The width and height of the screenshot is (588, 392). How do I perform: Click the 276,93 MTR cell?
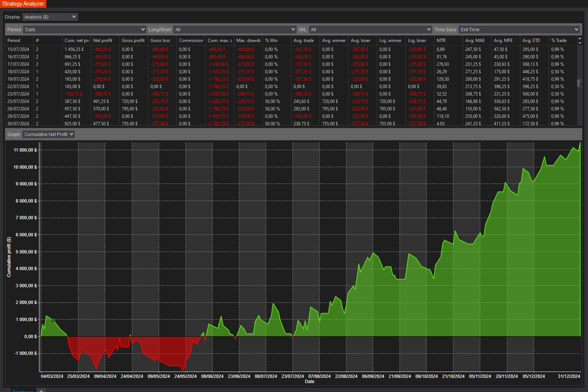click(x=443, y=64)
